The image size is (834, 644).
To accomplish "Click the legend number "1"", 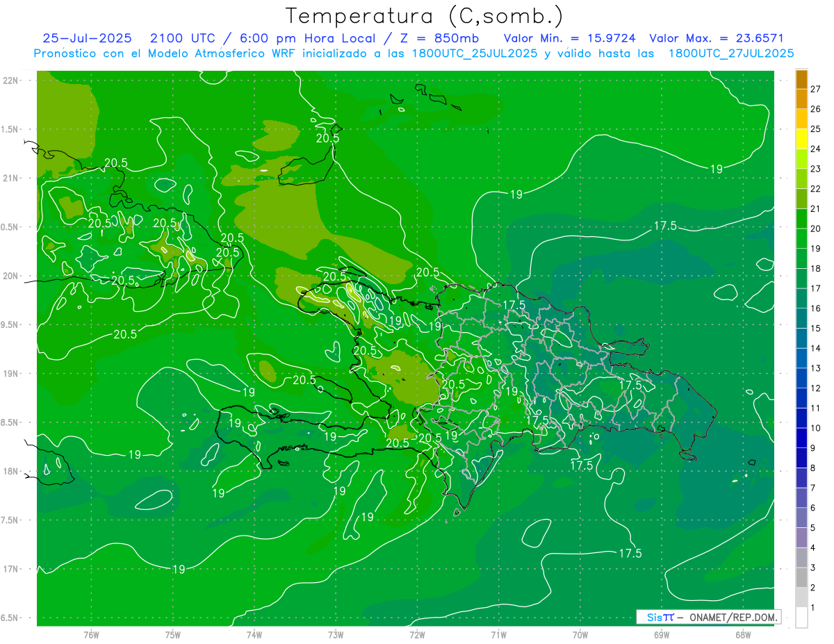I will click(x=814, y=608).
